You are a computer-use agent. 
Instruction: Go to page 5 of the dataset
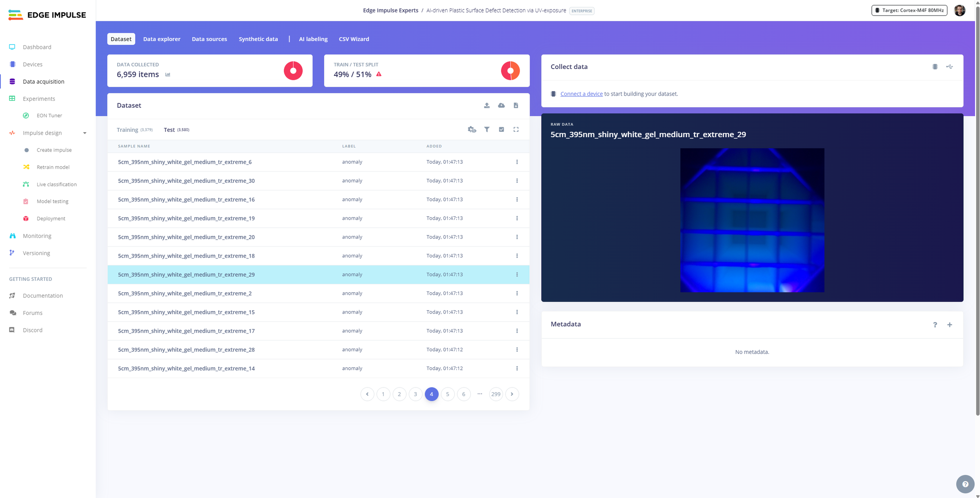[448, 394]
